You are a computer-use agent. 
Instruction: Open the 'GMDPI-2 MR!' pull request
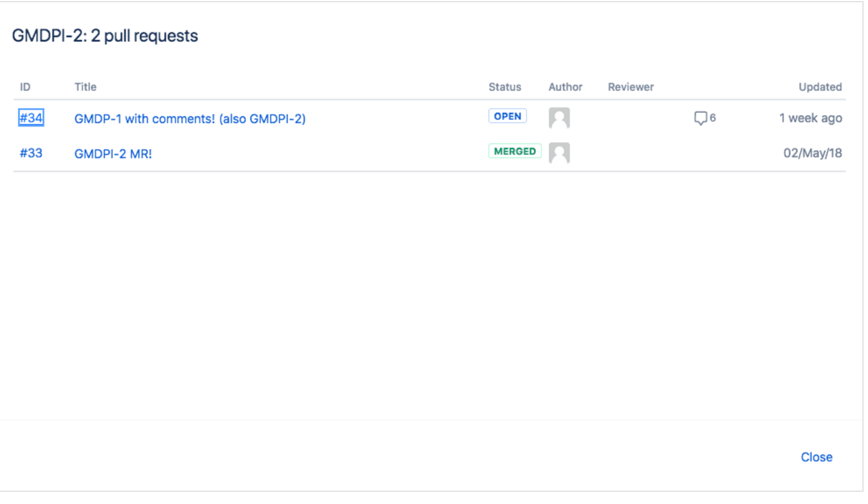pos(113,154)
